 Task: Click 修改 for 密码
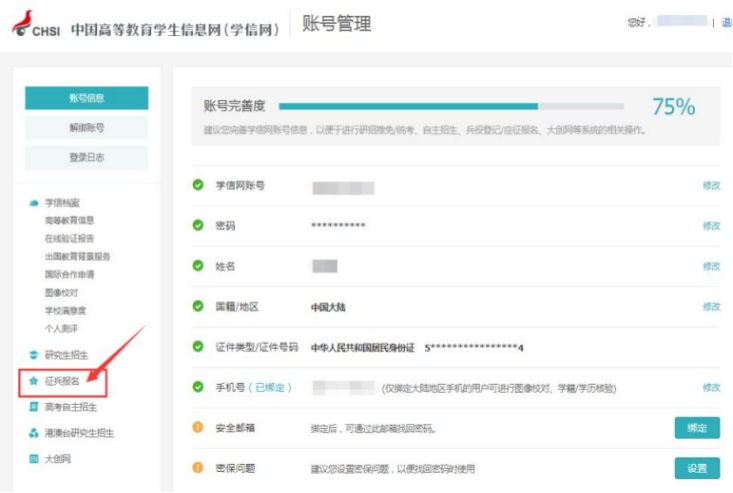coord(711,226)
